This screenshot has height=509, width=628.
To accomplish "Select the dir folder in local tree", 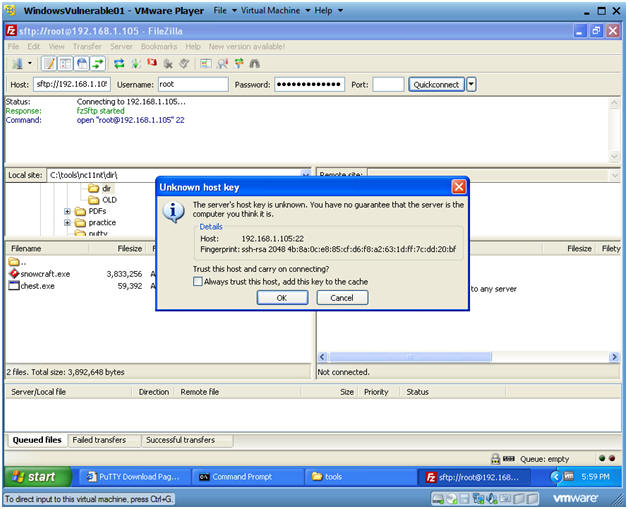I will click(x=100, y=188).
